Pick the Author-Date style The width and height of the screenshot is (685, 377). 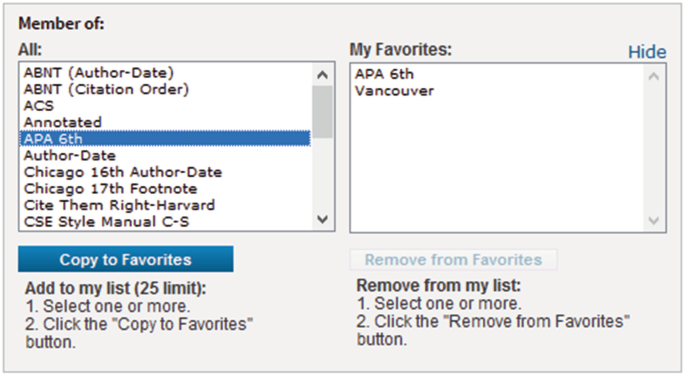pyautogui.click(x=165, y=156)
